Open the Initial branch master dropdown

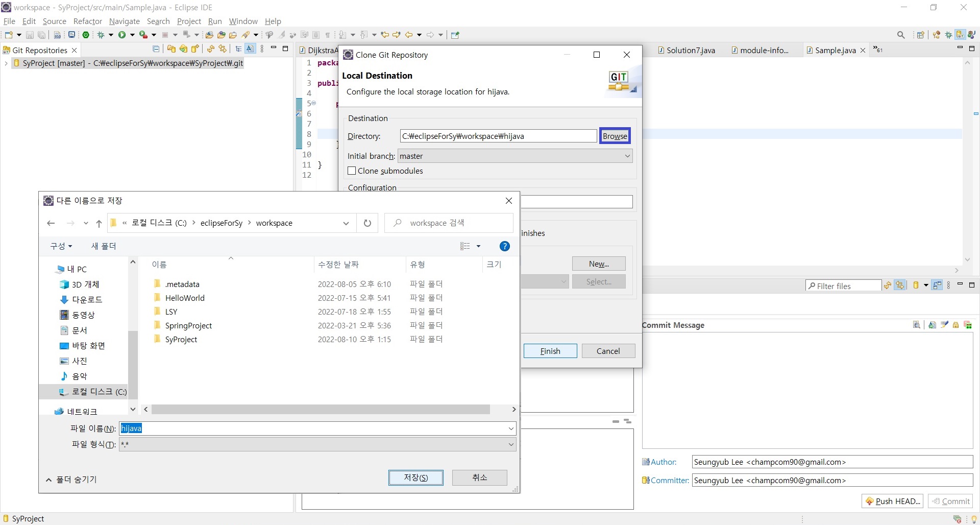pos(627,156)
